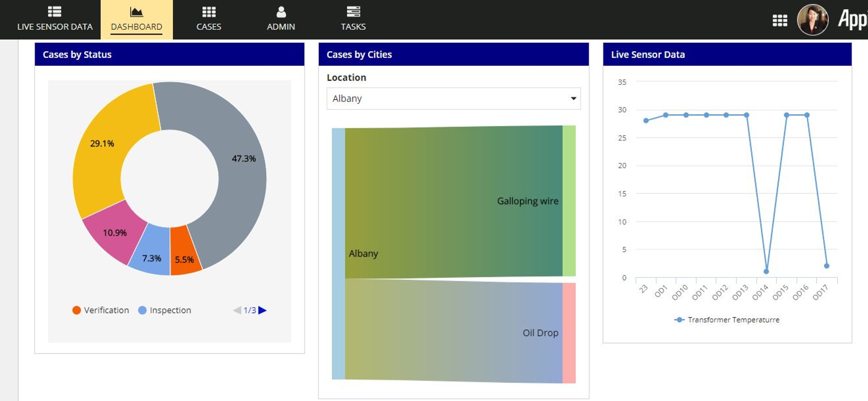Click the blue Inspection legend dot
Screen dimensions: 868x401
click(x=143, y=310)
